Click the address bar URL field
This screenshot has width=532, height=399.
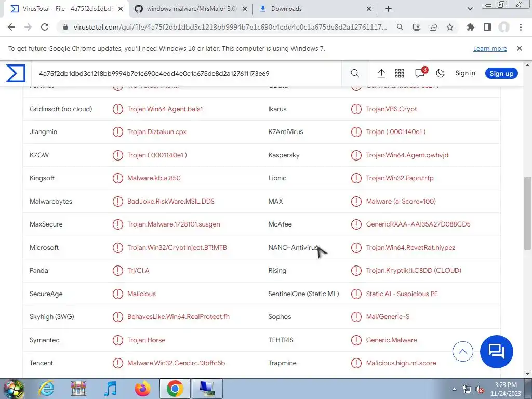(x=230, y=27)
